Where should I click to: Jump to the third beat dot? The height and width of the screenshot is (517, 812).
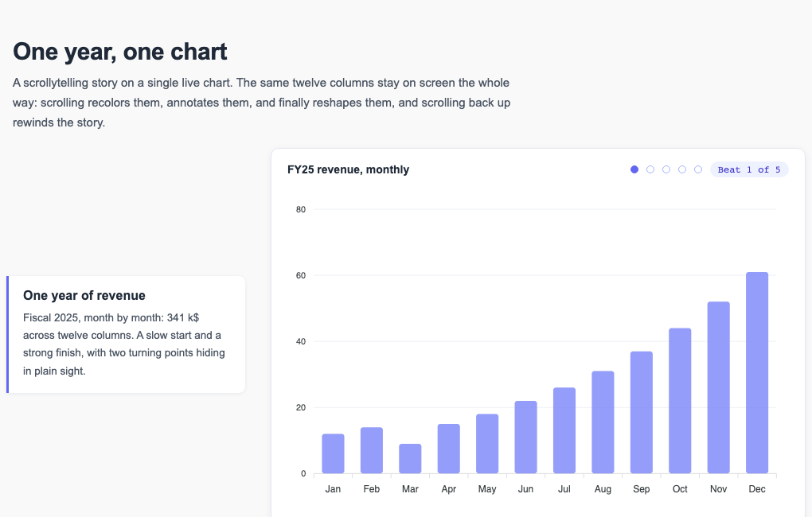click(x=666, y=169)
